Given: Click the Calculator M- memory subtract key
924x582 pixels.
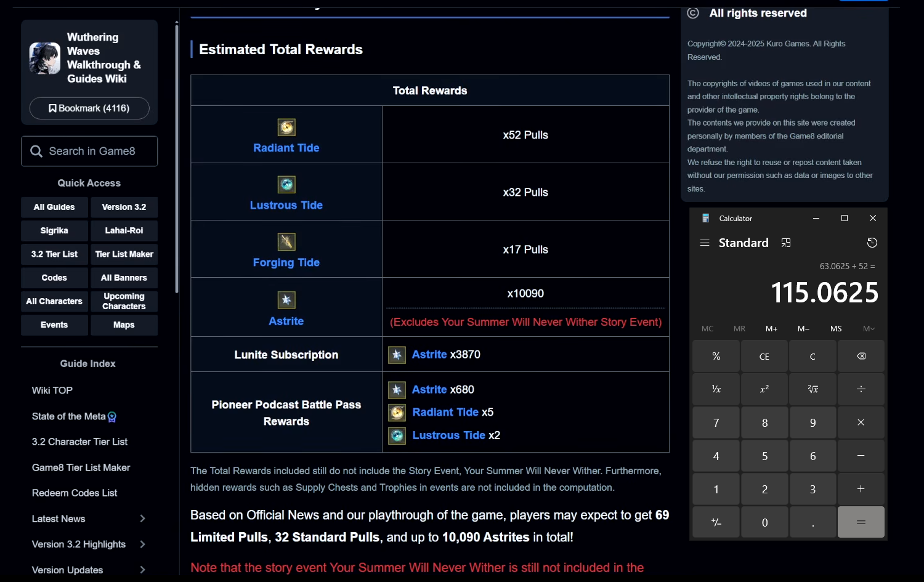Looking at the screenshot, I should (x=804, y=329).
